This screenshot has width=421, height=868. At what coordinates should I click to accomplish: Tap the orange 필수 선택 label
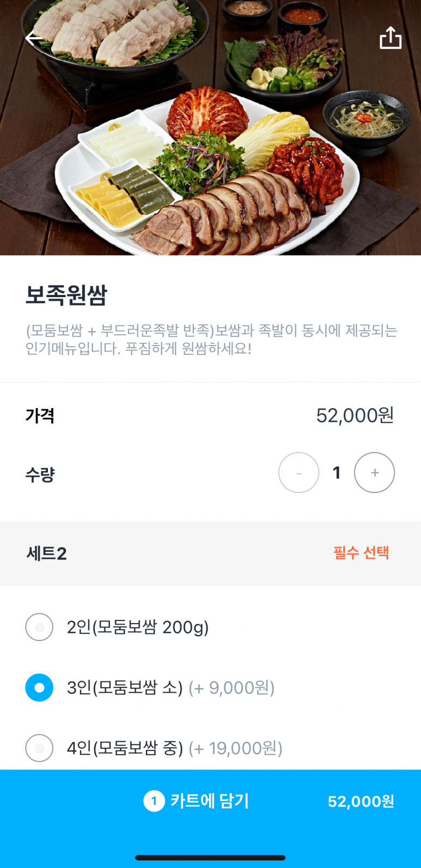click(361, 553)
